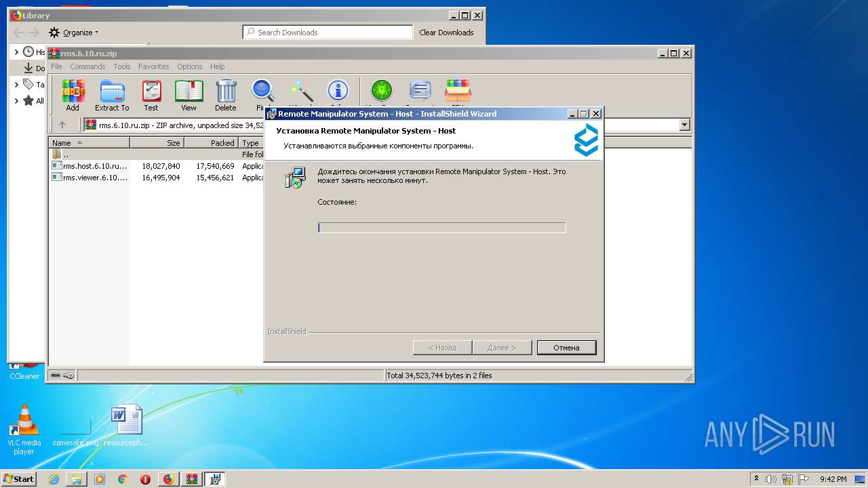Click the 15,456,621 packed value

pyautogui.click(x=215, y=177)
